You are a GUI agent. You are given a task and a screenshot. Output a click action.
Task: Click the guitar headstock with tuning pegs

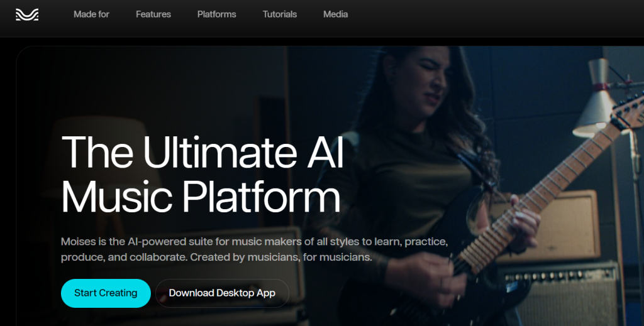pyautogui.click(x=628, y=111)
